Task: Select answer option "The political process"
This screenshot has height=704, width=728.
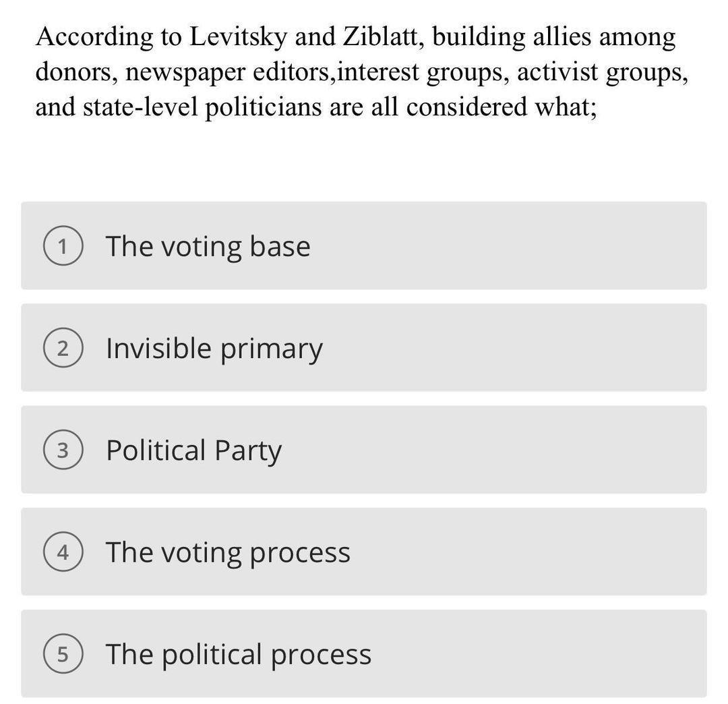Action: [x=364, y=653]
